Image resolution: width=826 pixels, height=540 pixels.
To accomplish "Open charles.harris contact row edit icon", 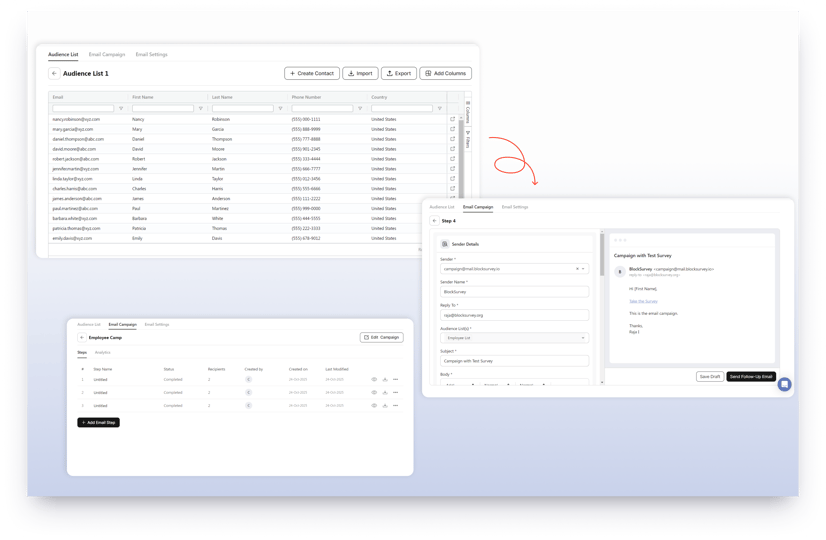I will click(452, 189).
